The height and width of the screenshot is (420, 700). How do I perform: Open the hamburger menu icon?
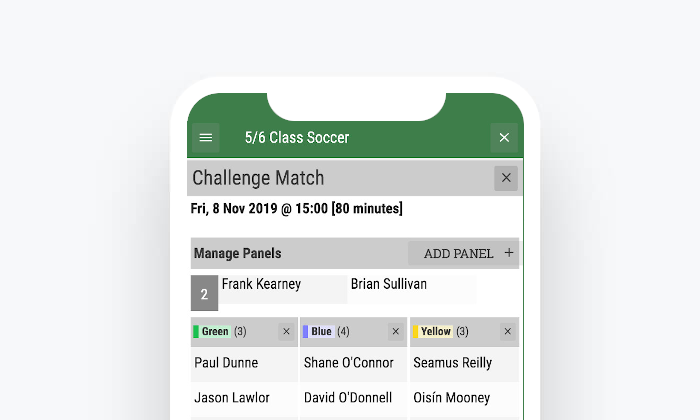pos(205,137)
